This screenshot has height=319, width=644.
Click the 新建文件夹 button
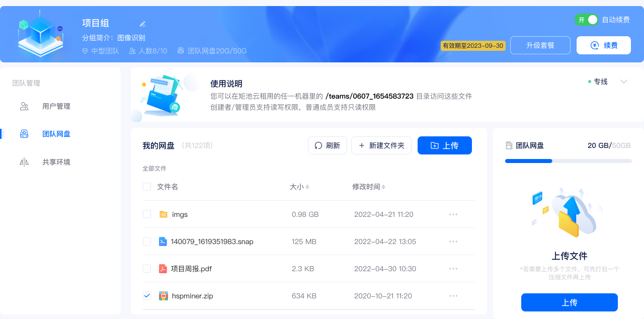[381, 145]
